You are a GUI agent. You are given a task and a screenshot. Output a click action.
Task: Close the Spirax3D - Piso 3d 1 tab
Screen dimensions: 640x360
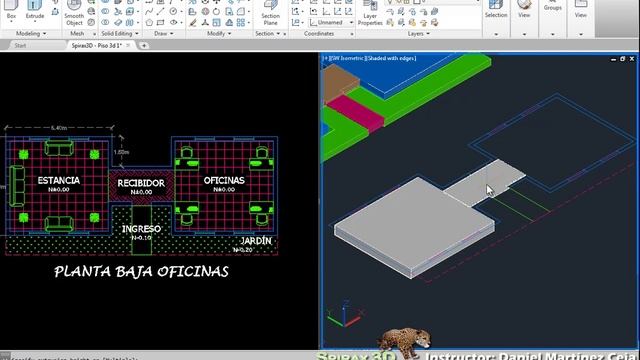click(128, 45)
